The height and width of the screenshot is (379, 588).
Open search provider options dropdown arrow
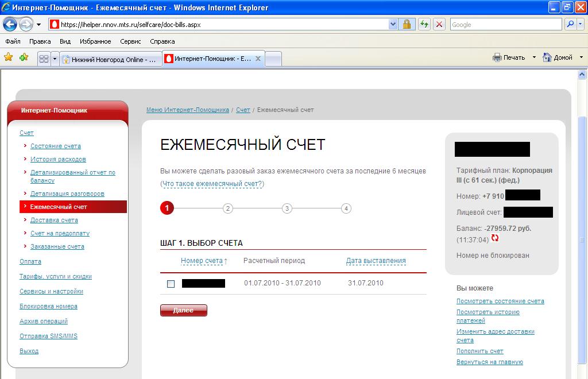pos(581,25)
